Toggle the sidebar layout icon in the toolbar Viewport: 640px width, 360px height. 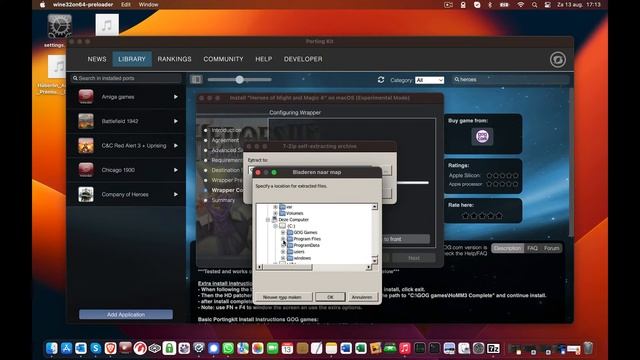click(196, 80)
